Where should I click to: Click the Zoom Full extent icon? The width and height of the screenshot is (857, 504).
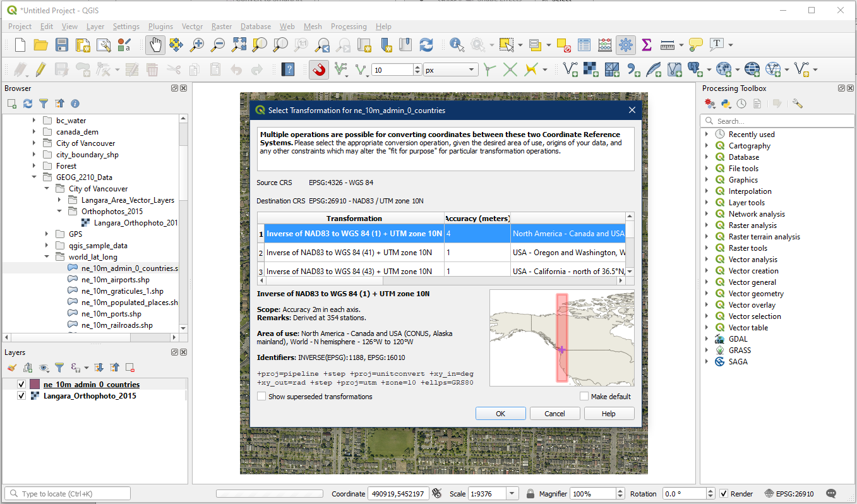point(239,45)
